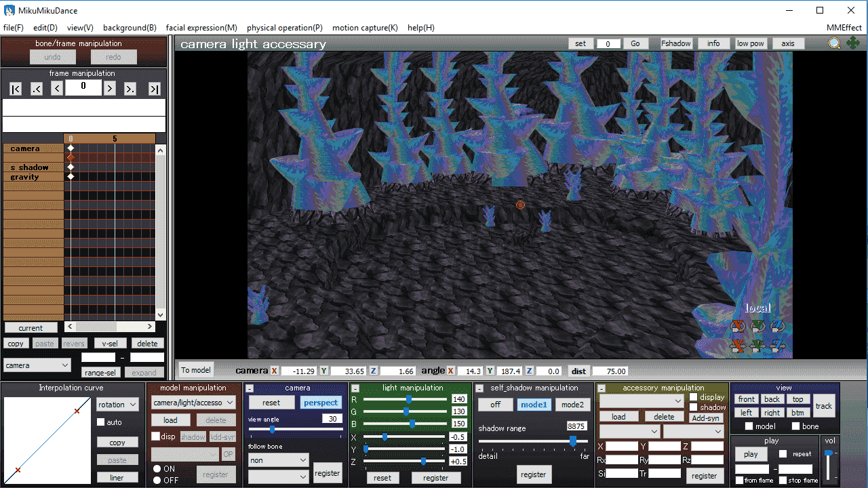The height and width of the screenshot is (488, 868).
Task: Enable the repeat playback checkbox
Action: click(x=783, y=454)
